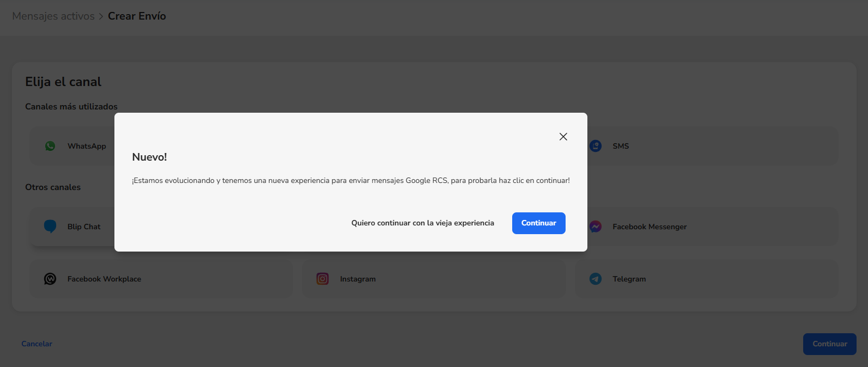
Task: Click the WhatsApp logo icon
Action: 50,146
